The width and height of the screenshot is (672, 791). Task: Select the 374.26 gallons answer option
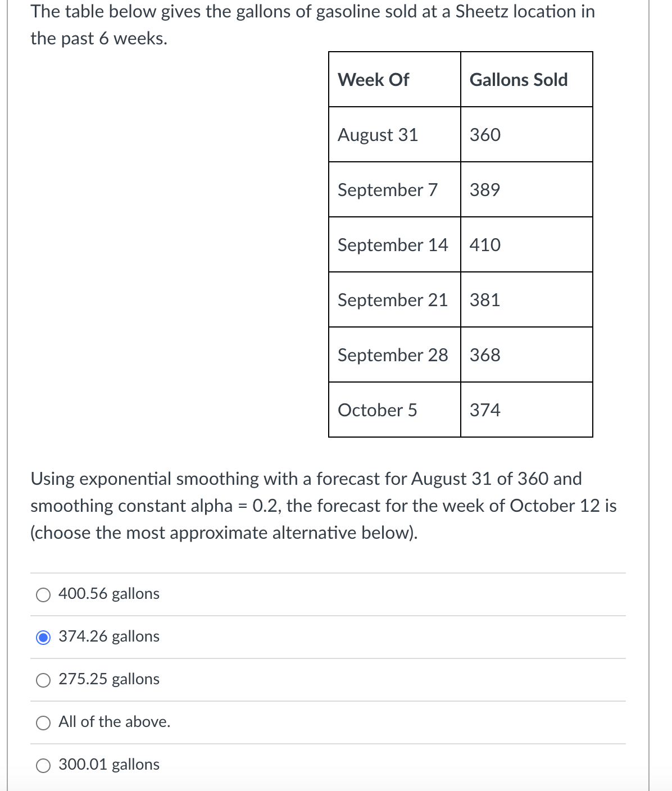43,637
